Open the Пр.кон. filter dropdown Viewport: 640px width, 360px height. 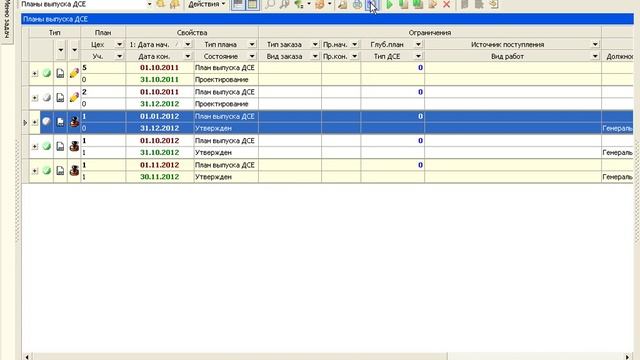pos(354,56)
